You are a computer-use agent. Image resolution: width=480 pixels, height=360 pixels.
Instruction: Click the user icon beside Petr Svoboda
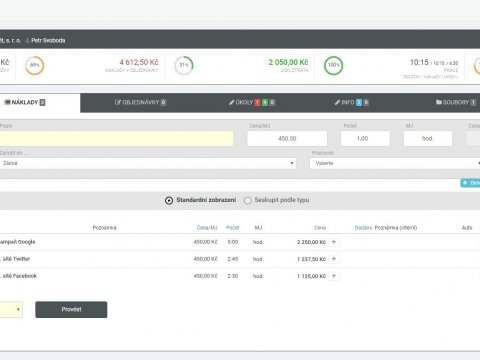(x=28, y=41)
